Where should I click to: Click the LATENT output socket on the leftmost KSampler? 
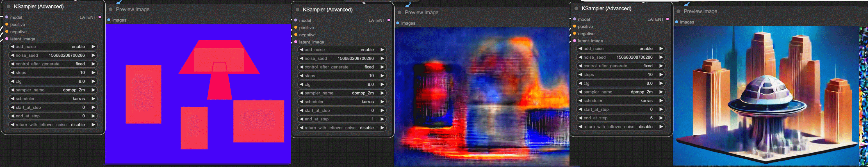click(100, 17)
